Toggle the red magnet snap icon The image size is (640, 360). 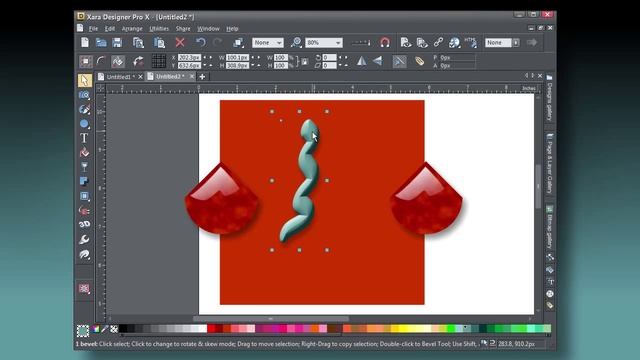(x=385, y=42)
